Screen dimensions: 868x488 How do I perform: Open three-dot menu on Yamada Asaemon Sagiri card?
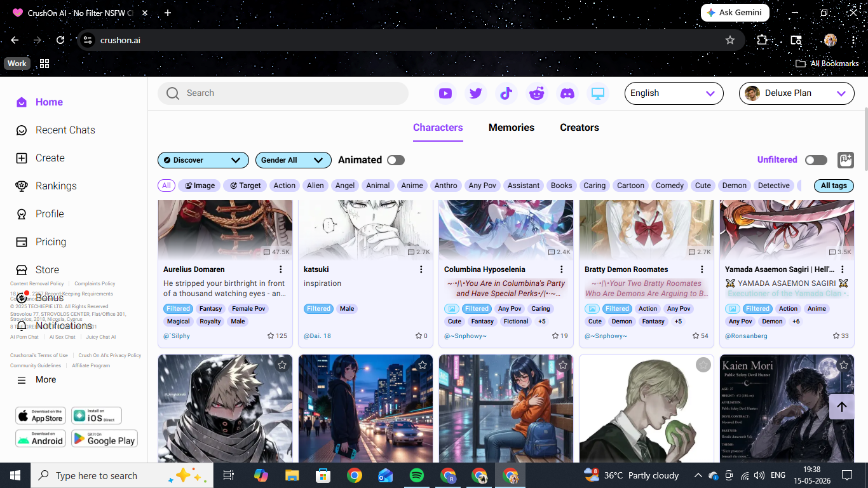coord(843,269)
